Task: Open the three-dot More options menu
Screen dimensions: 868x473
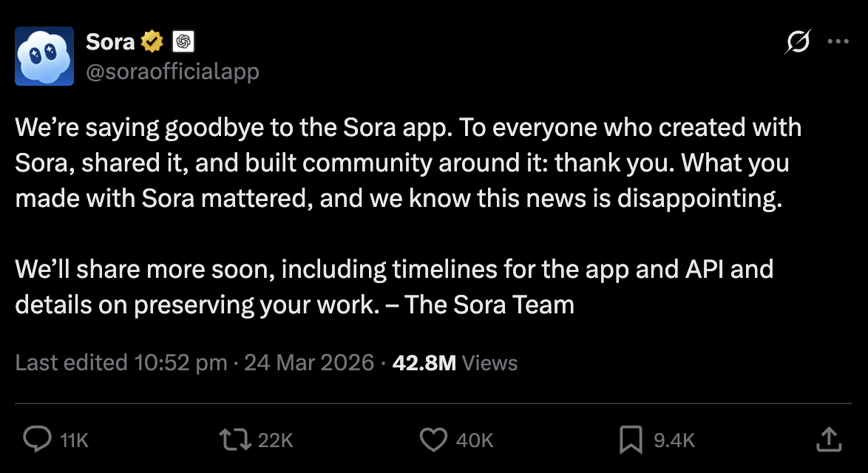Action: coord(838,42)
